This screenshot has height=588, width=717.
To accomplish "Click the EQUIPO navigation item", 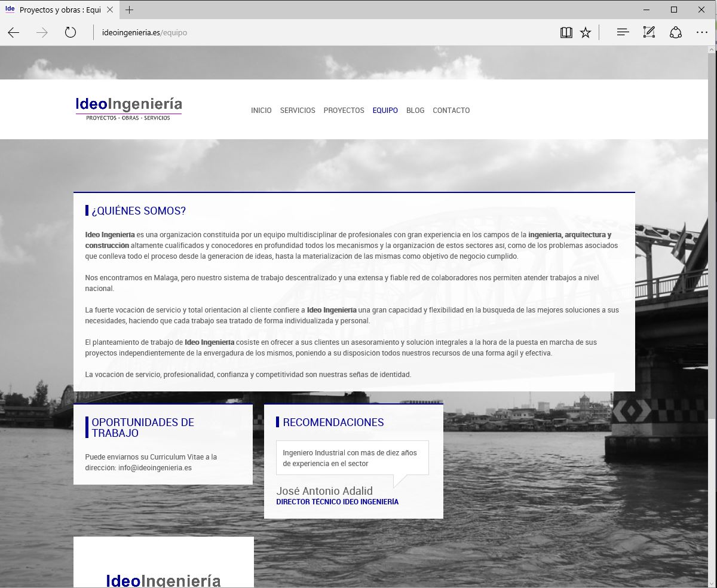I will pos(385,111).
